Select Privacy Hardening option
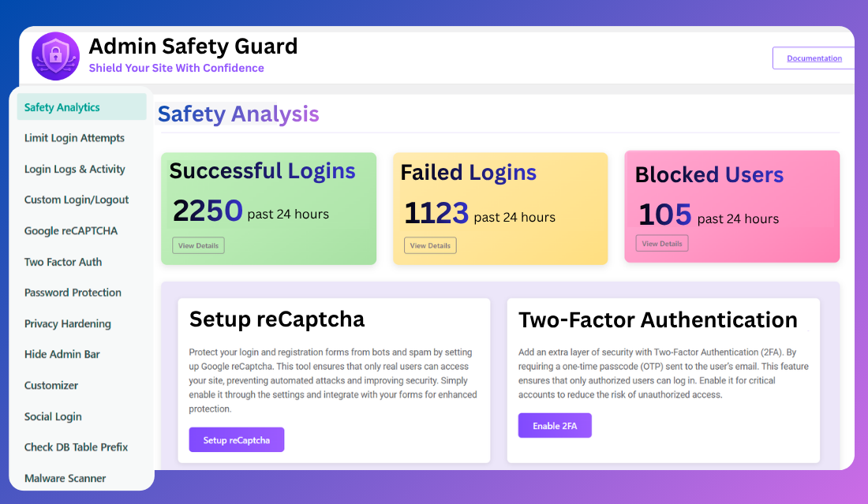 pos(67,323)
